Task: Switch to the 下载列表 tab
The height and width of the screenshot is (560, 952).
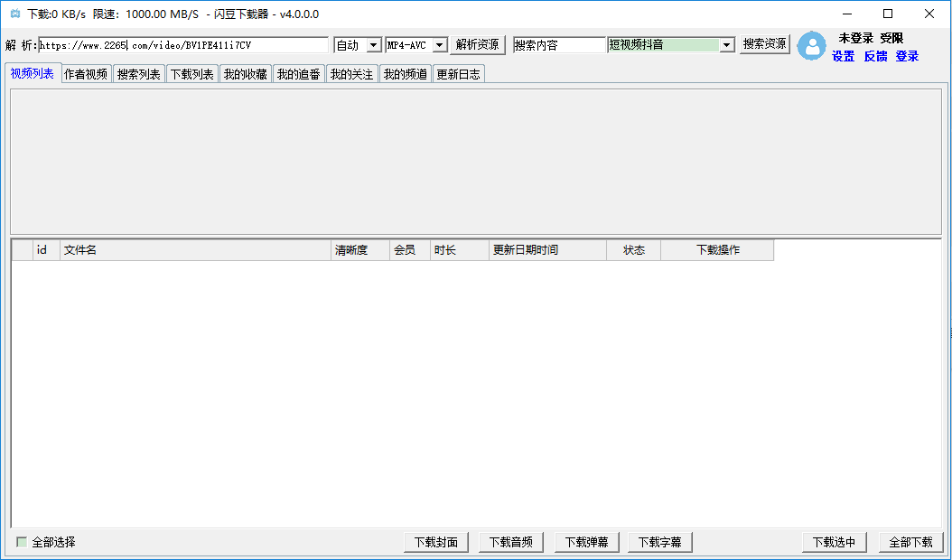Action: coord(191,73)
